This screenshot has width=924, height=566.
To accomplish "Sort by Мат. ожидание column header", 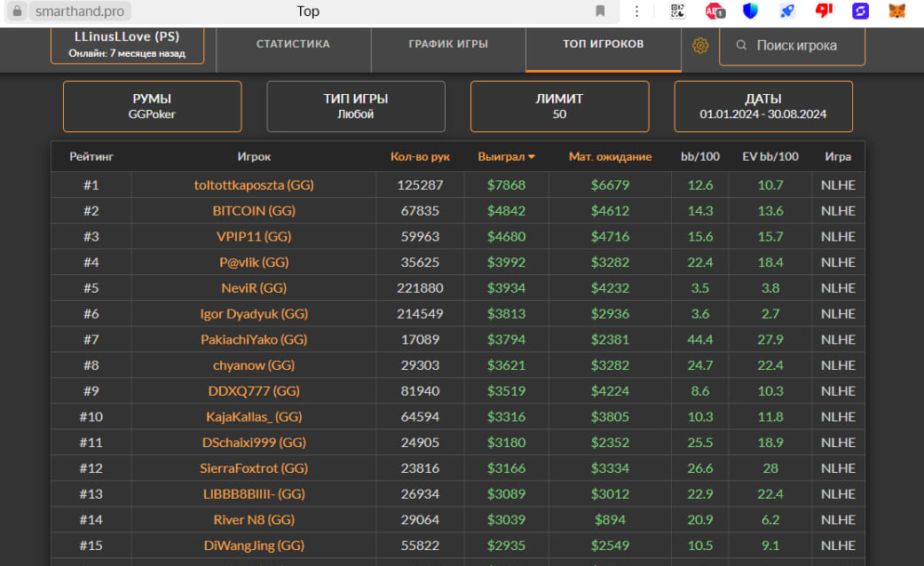I will coord(610,157).
